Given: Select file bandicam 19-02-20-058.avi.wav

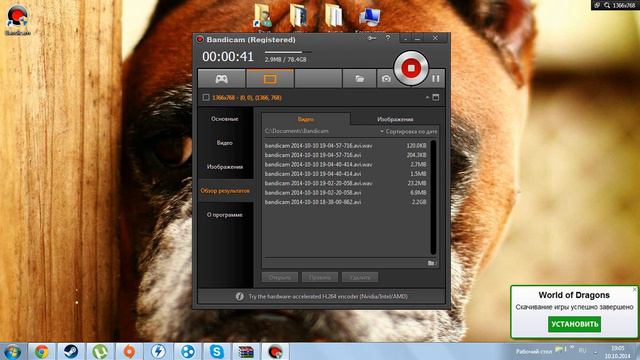Looking at the screenshot, I should coord(345,183).
